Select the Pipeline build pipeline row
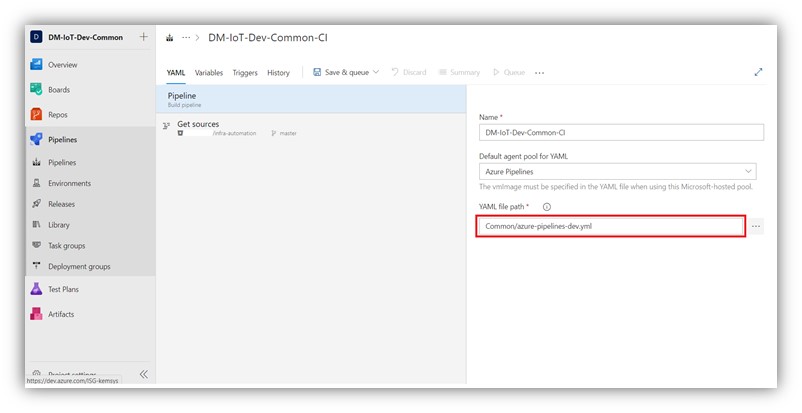This screenshot has width=802, height=413. 311,99
